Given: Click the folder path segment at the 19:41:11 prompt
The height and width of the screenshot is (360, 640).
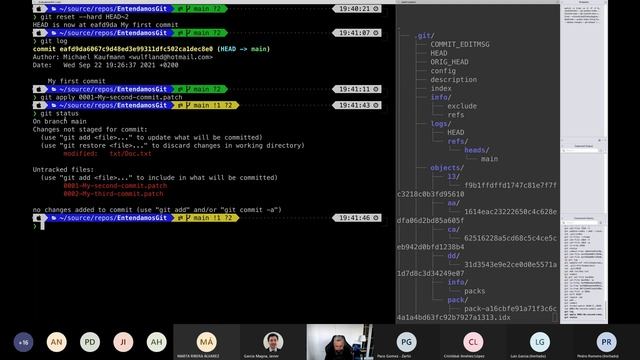Looking at the screenshot, I should (109, 89).
